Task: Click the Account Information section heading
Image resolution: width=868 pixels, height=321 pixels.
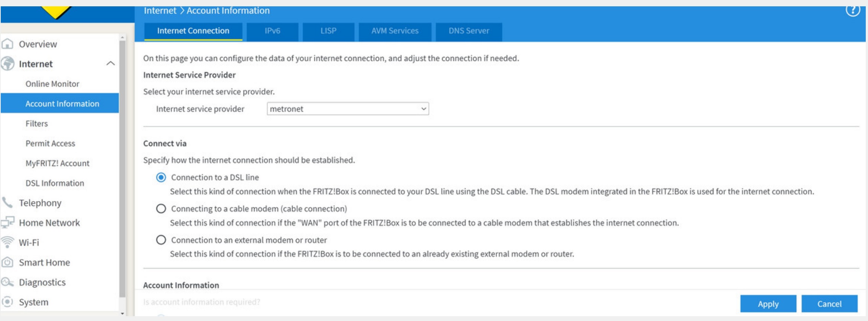Action: point(181,285)
